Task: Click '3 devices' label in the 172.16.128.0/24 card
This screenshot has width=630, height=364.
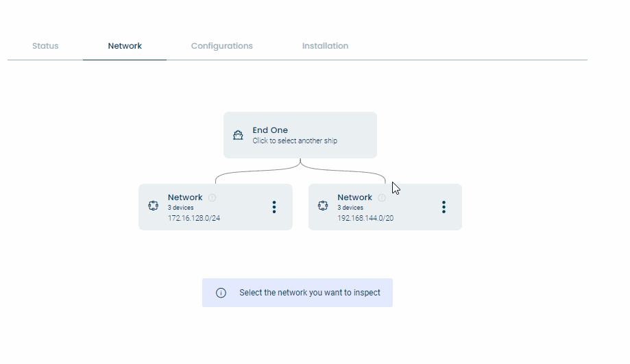Action: point(180,208)
